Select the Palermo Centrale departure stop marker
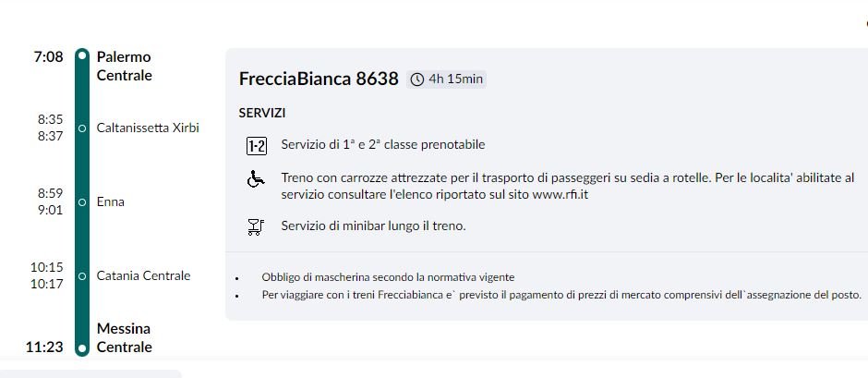This screenshot has width=868, height=378. [x=81, y=57]
